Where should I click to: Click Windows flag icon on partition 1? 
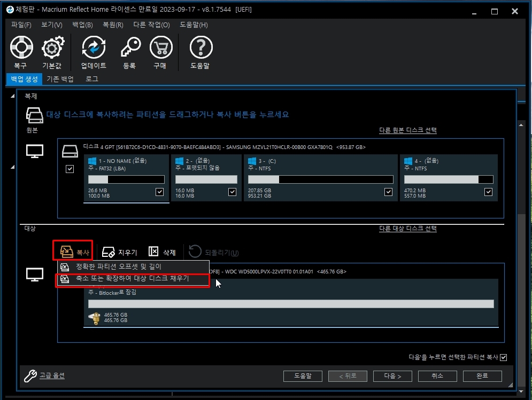point(92,161)
